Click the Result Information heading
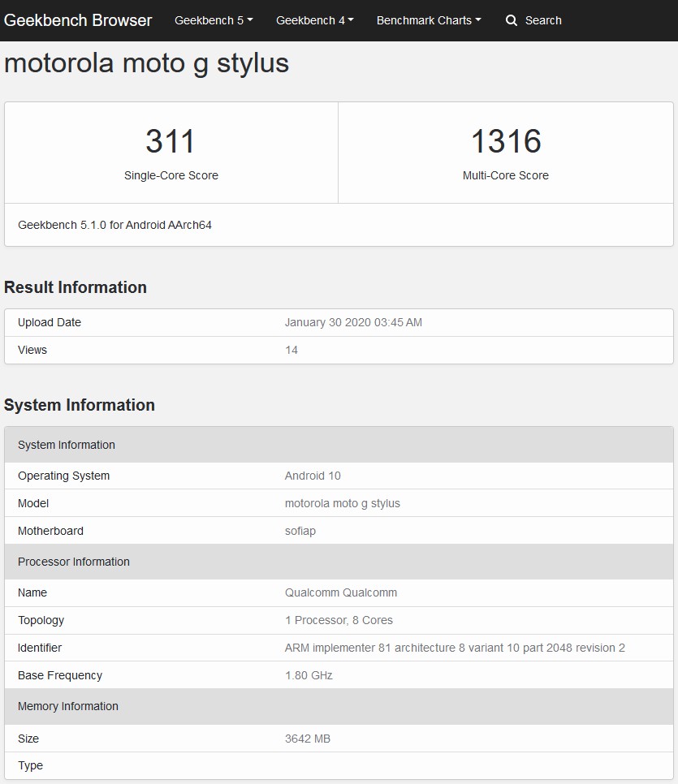Viewport: 678px width, 784px height. (76, 287)
